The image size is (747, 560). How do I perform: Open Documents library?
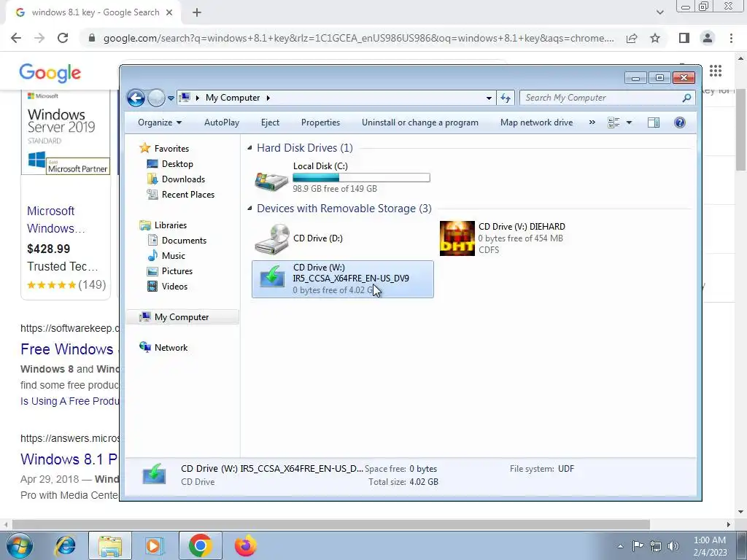click(x=184, y=241)
